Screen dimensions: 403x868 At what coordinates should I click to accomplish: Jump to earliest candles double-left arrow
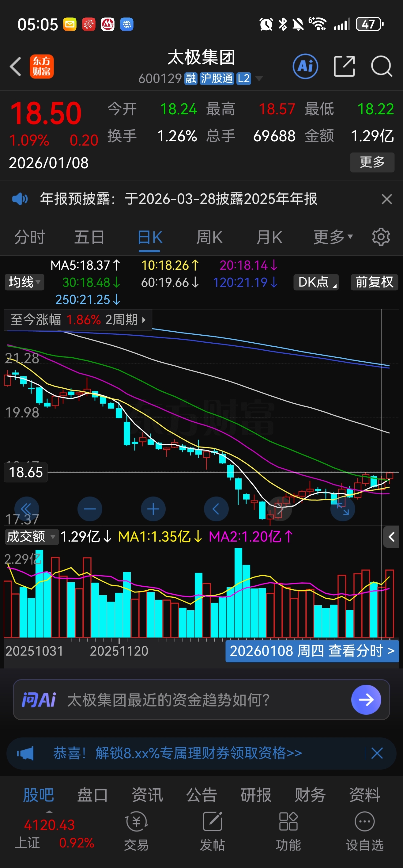[27, 509]
